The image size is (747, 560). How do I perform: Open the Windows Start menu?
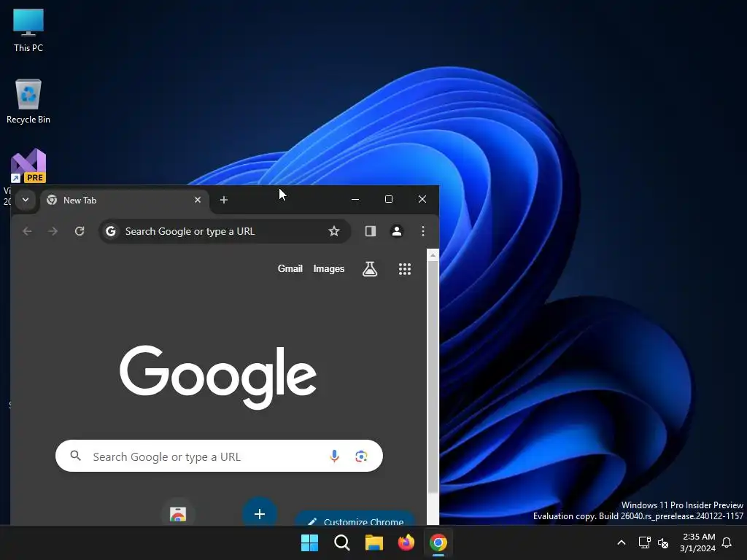[x=309, y=542]
